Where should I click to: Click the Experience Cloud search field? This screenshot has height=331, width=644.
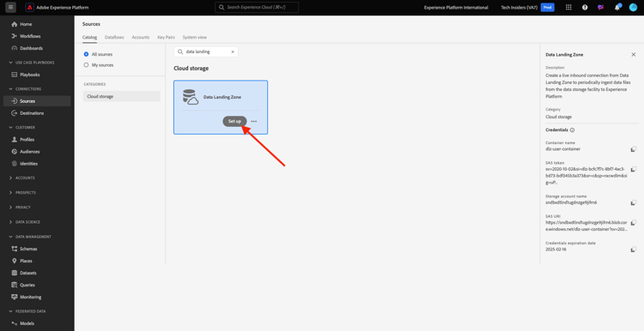click(x=257, y=8)
